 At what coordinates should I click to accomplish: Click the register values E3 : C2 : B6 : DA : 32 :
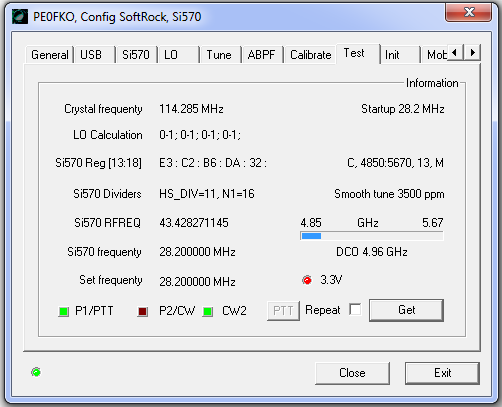(x=213, y=163)
